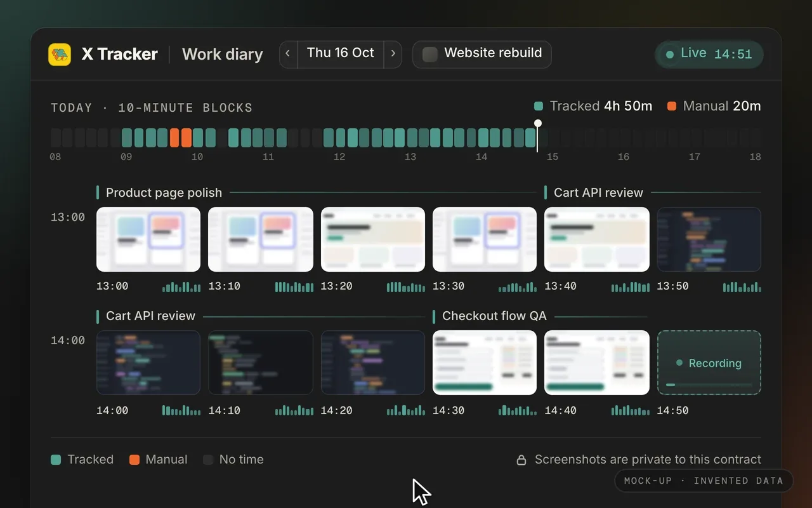Click the Website rebuild project color square

pyautogui.click(x=430, y=54)
